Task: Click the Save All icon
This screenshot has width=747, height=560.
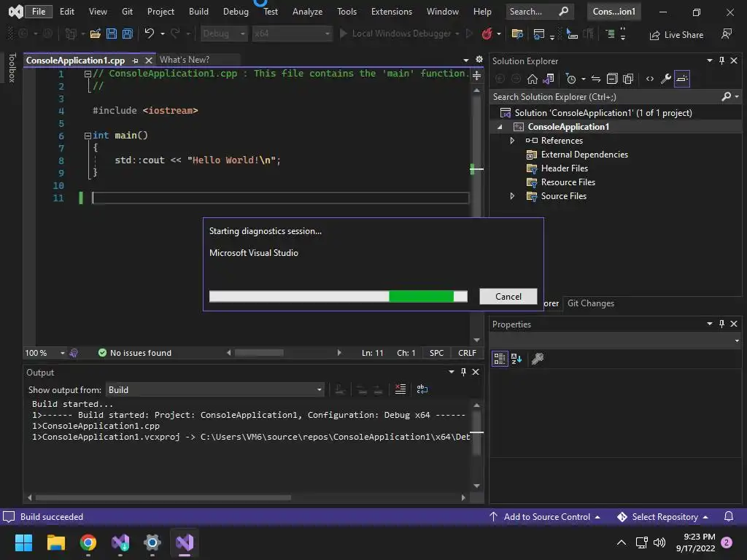Action: [x=127, y=34]
